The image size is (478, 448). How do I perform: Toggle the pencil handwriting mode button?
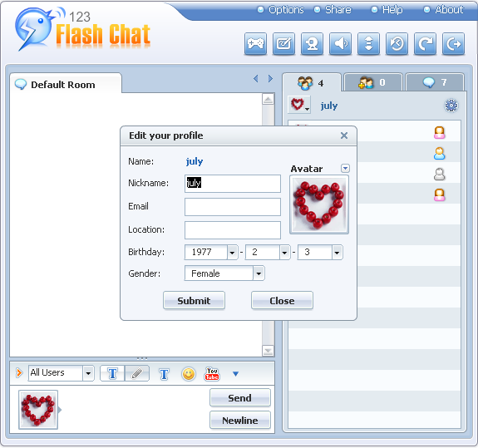click(137, 373)
